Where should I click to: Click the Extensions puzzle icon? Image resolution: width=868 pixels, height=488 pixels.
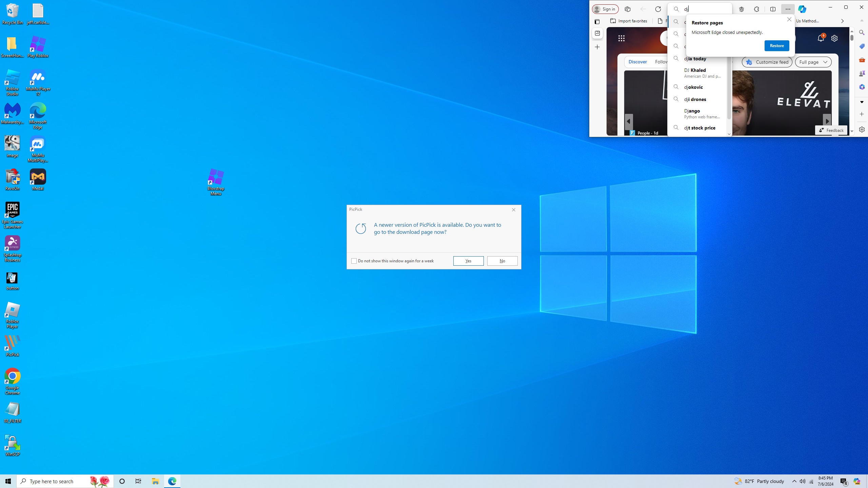tap(756, 9)
